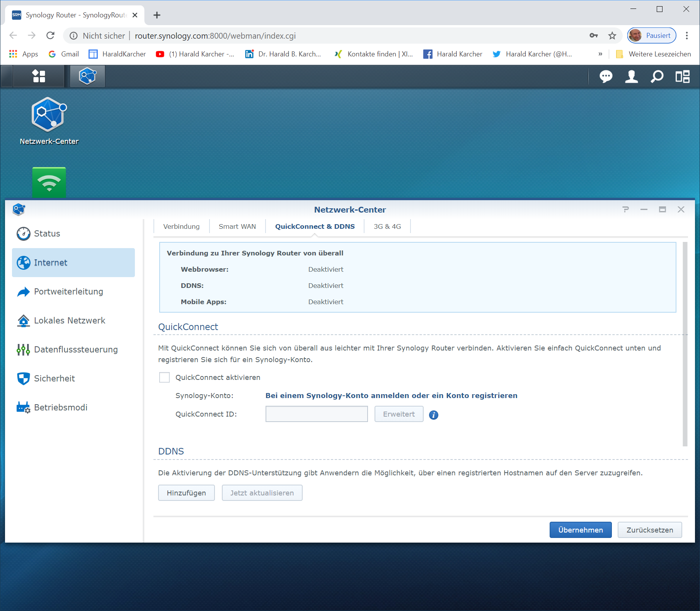The image size is (700, 611).
Task: Click into the QuickConnect ID text field
Action: tap(317, 414)
